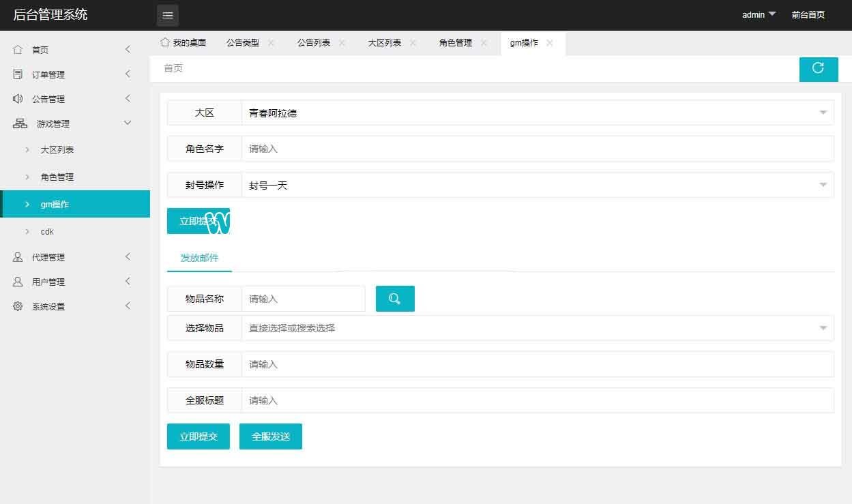Select the 发放邮件 tab

click(x=199, y=258)
